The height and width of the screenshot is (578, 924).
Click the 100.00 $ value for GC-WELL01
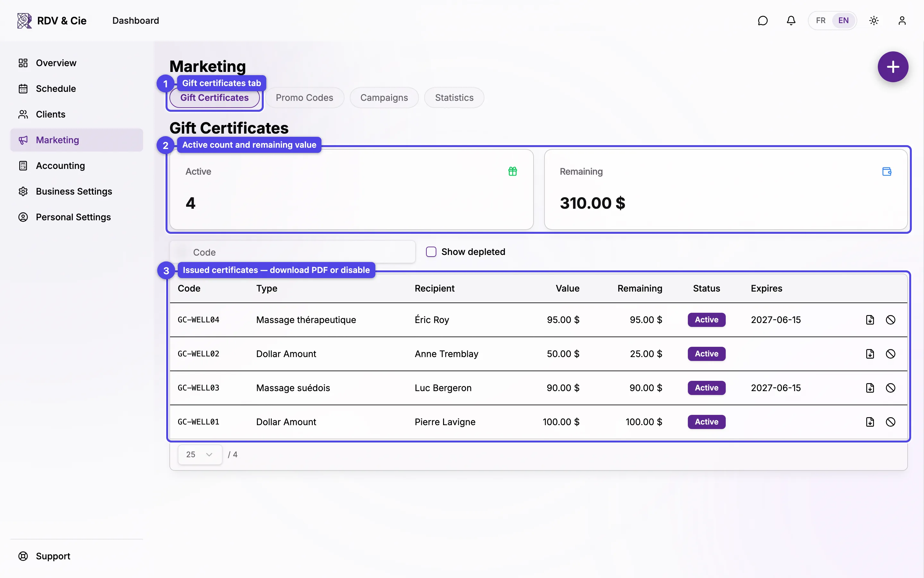coord(561,422)
